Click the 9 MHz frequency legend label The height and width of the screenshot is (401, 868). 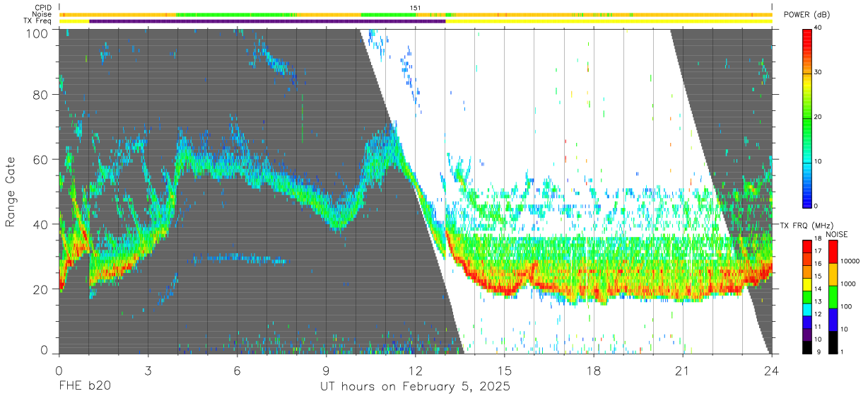[x=818, y=351]
